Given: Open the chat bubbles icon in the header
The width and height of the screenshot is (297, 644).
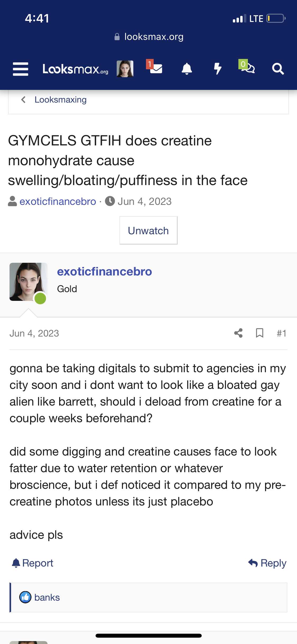Looking at the screenshot, I should coord(247,67).
